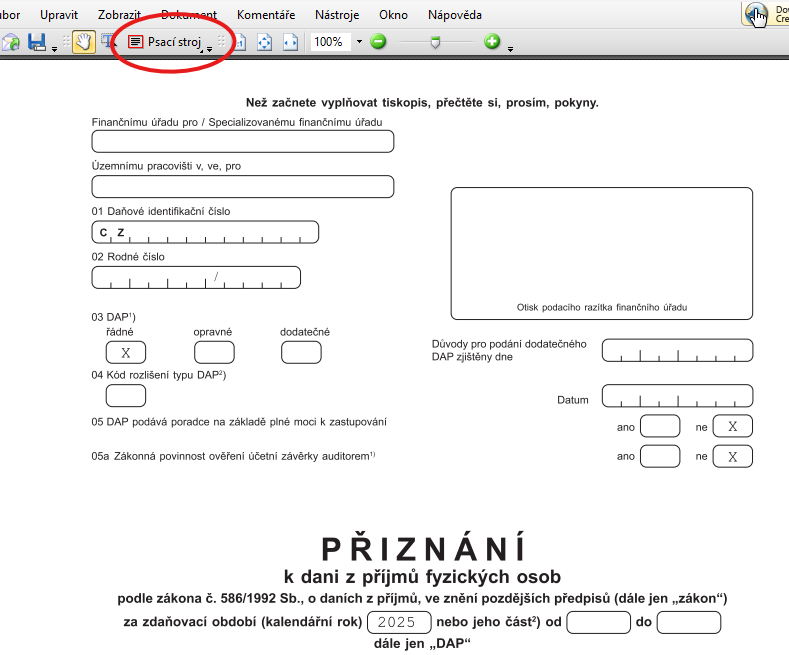The height and width of the screenshot is (655, 789).
Task: Select the marquee zoom tool icon
Action: (109, 42)
